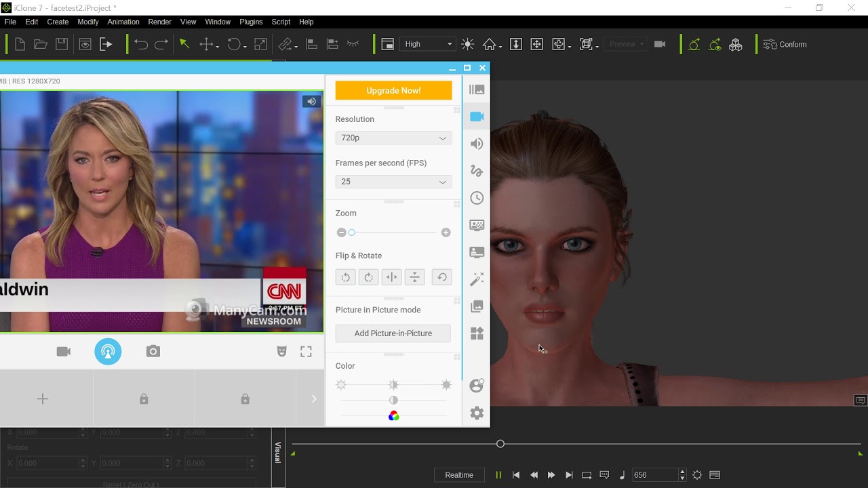
Task: Activate the Scale tool in iClone toolbar
Action: pyautogui.click(x=260, y=44)
